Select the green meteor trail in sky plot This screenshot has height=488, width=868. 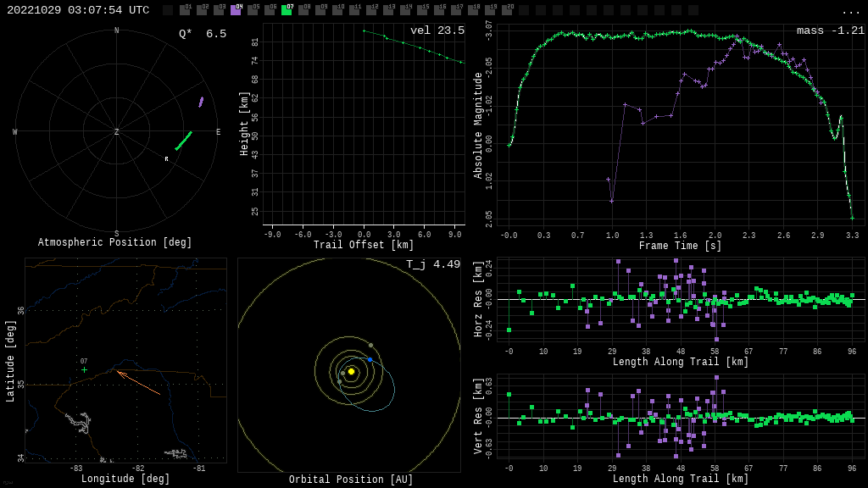click(x=183, y=141)
